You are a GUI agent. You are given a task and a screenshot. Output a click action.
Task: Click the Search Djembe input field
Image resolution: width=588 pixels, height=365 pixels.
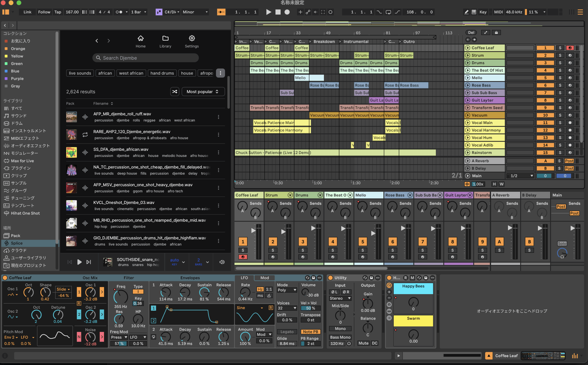click(145, 58)
